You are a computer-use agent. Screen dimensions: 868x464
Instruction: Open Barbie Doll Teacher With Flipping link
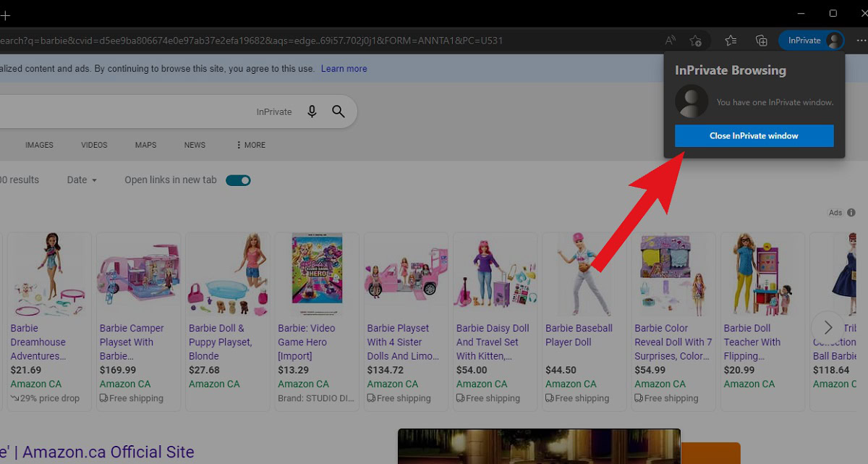point(752,342)
